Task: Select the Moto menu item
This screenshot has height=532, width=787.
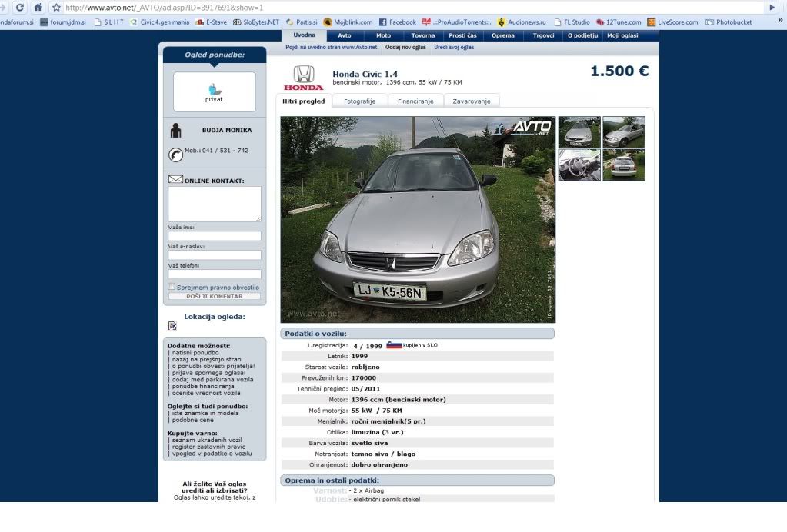Action: tap(383, 35)
